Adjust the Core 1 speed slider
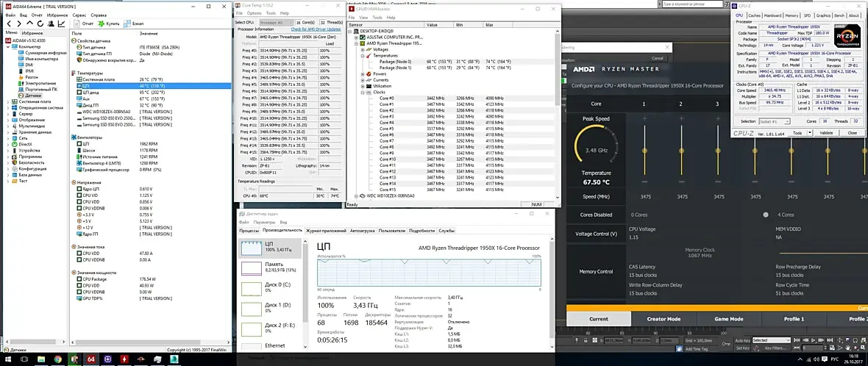This screenshot has height=366, width=868. pyautogui.click(x=644, y=151)
